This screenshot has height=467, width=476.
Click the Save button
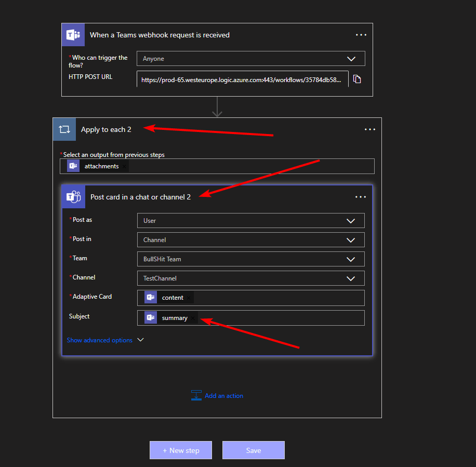click(x=254, y=450)
